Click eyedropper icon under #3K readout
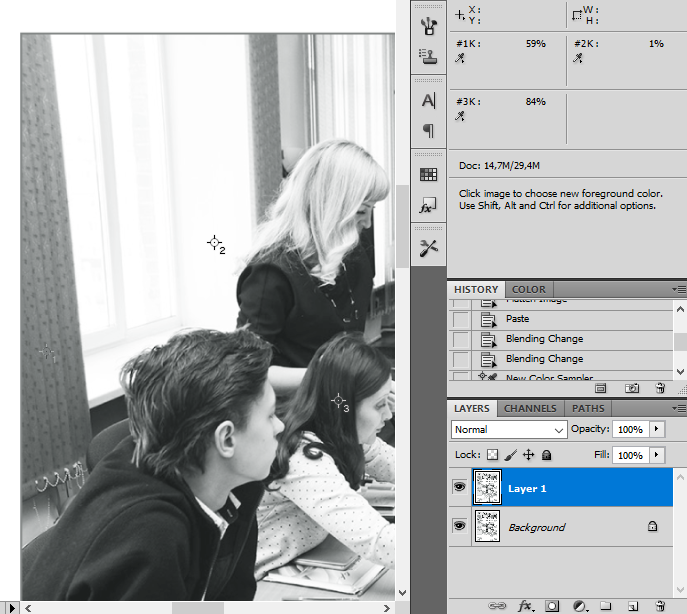Viewport: 687px width, 614px height. pyautogui.click(x=460, y=116)
